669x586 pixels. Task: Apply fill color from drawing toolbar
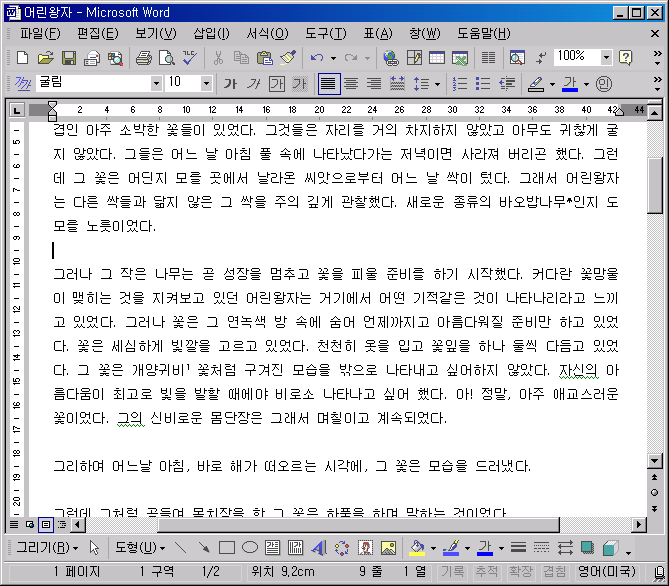[x=417, y=548]
